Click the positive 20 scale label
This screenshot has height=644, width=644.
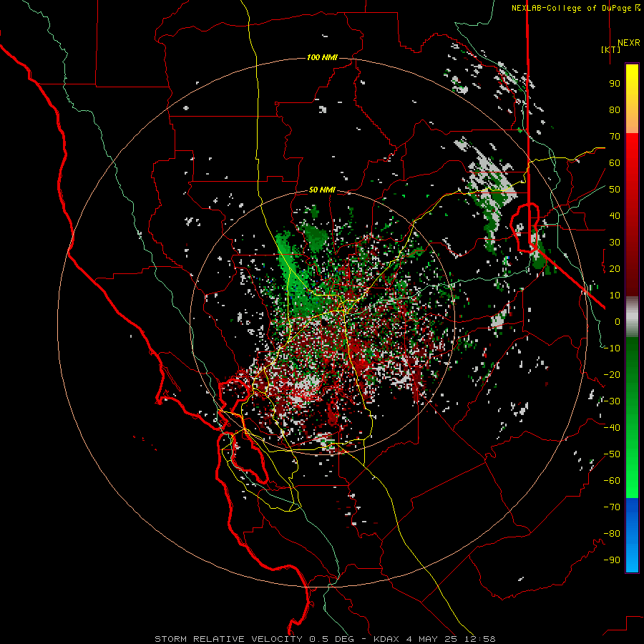click(615, 268)
